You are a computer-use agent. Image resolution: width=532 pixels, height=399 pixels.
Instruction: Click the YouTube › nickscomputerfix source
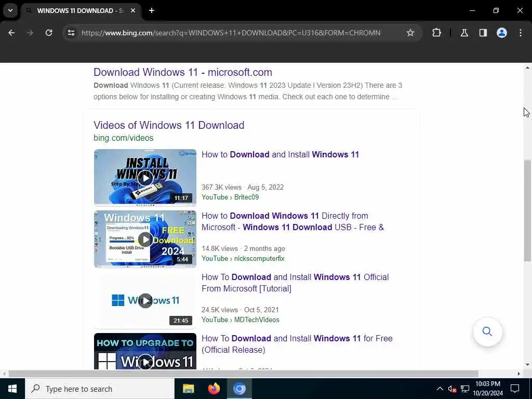(243, 259)
